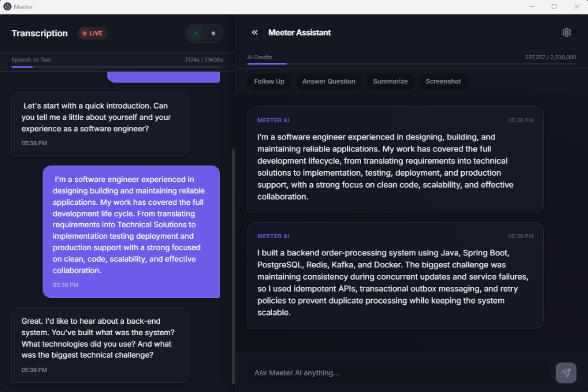Click the AI Credits progress bar
The image size is (588, 392).
(x=412, y=64)
